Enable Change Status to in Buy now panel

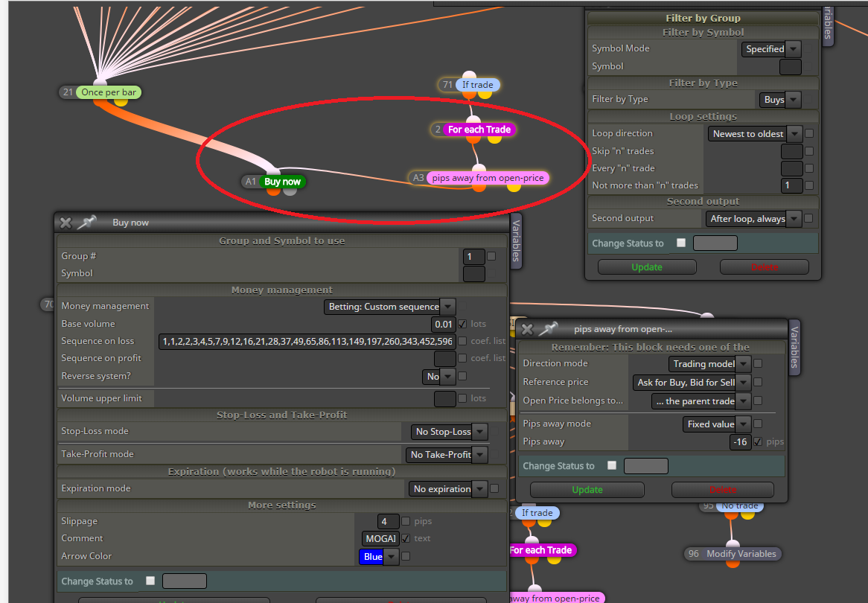point(150,581)
